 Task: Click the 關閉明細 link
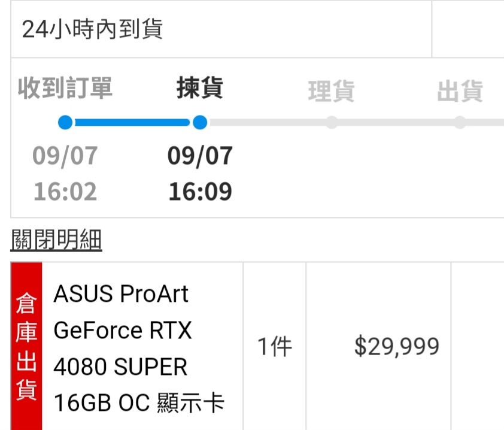[56, 241]
